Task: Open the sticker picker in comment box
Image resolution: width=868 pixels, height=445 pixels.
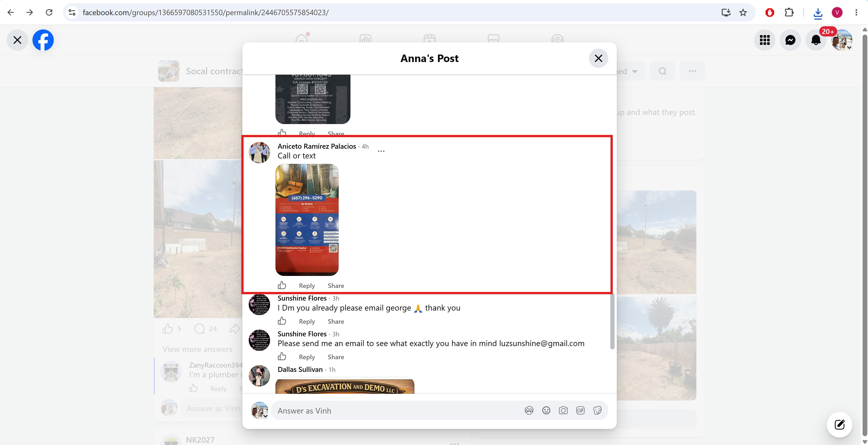Action: (597, 410)
